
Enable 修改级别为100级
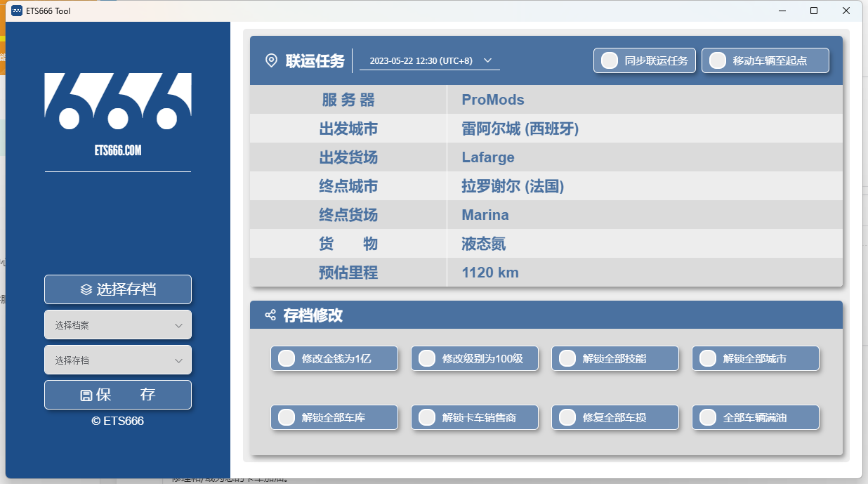click(475, 358)
